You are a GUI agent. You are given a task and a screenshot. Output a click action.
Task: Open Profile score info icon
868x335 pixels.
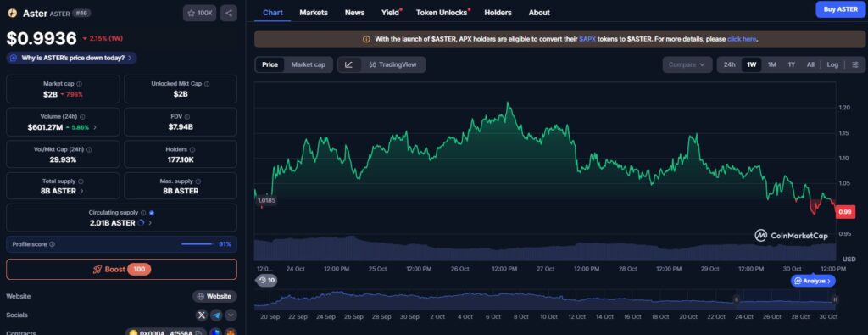tap(52, 244)
